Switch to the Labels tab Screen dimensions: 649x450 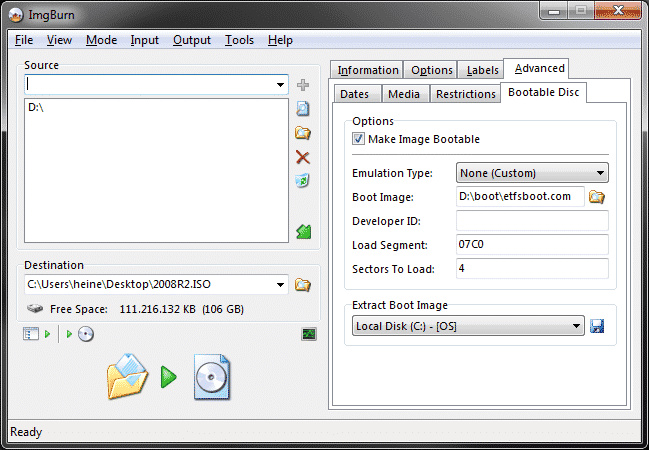point(482,70)
